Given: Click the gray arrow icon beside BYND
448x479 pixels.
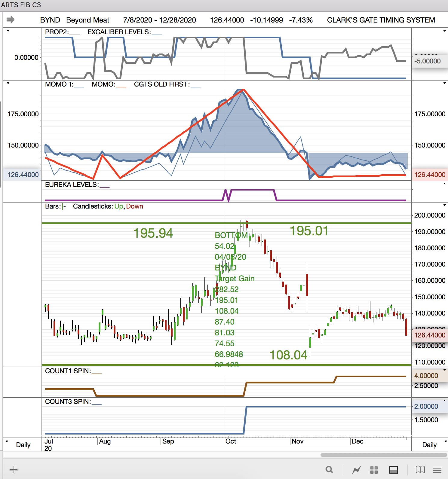Looking at the screenshot, I should coord(11,20).
